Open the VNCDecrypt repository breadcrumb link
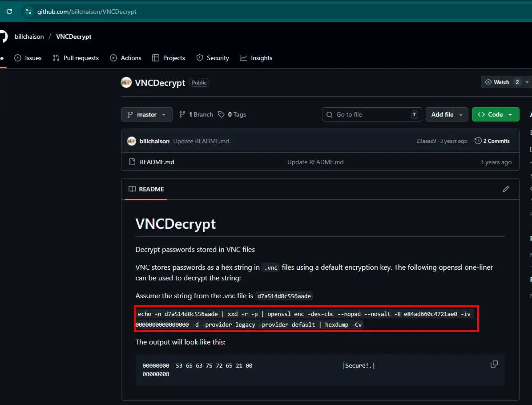532x405 pixels. click(x=74, y=36)
